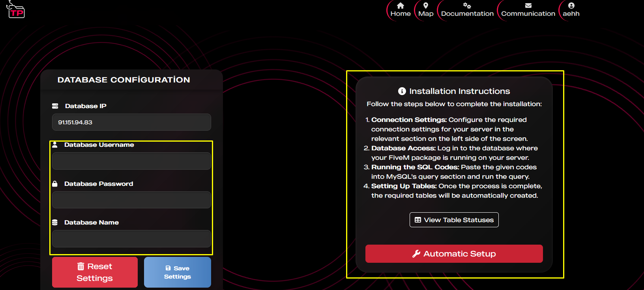This screenshot has height=290, width=644.
Task: Click the Database Username person icon
Action: coord(55,145)
